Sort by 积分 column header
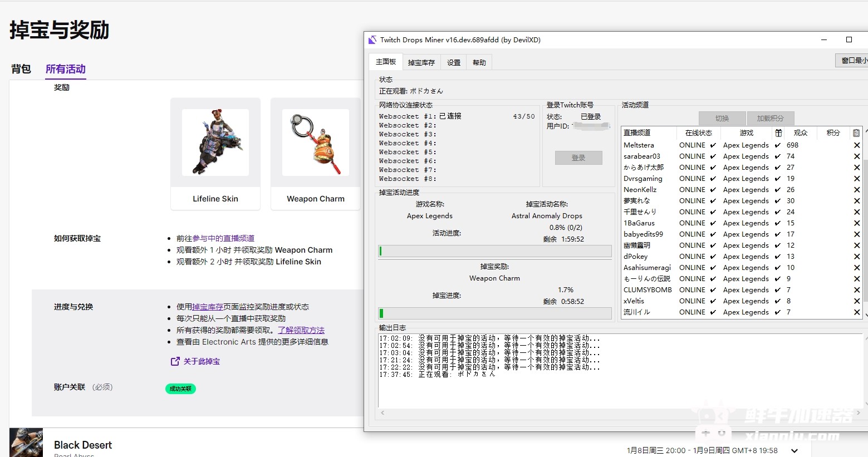This screenshot has height=457, width=868. [x=833, y=133]
